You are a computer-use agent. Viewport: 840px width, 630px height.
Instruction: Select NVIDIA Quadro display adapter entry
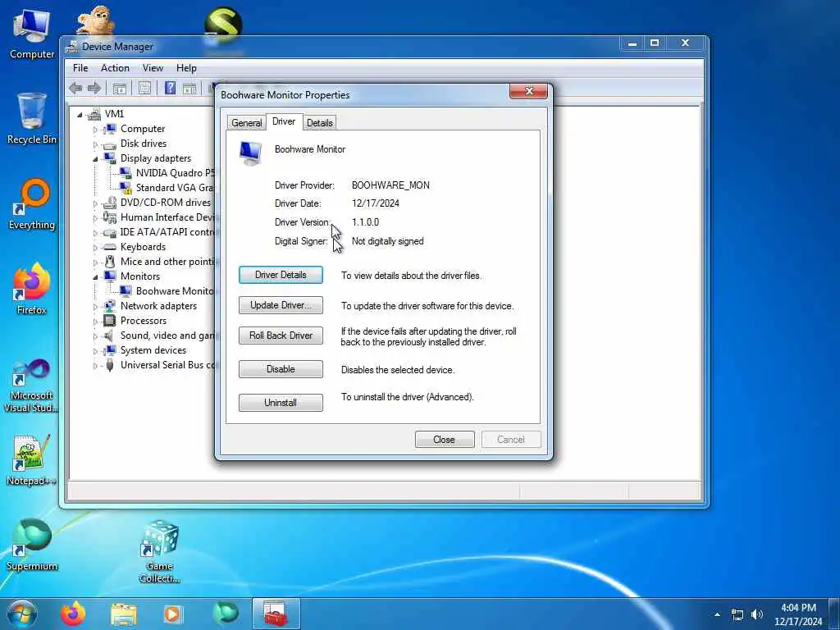[175, 172]
